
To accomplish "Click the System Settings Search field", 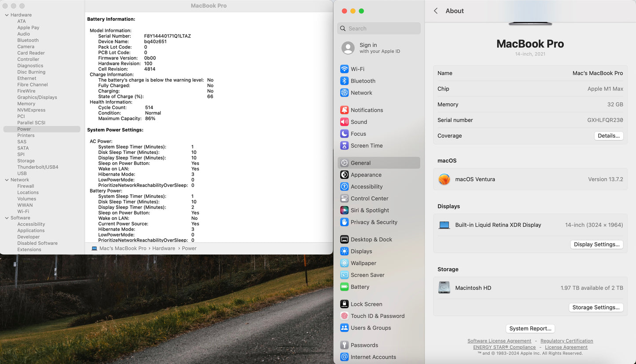I will 379,29.
